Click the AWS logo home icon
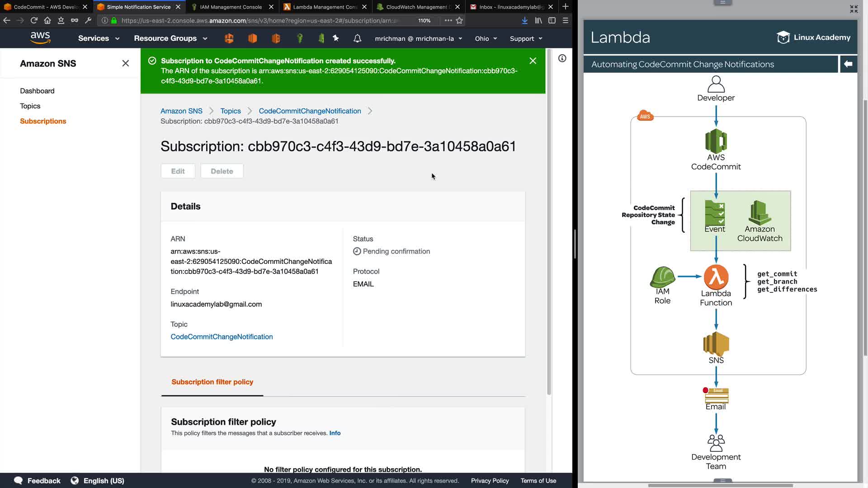The image size is (868, 488). click(40, 38)
